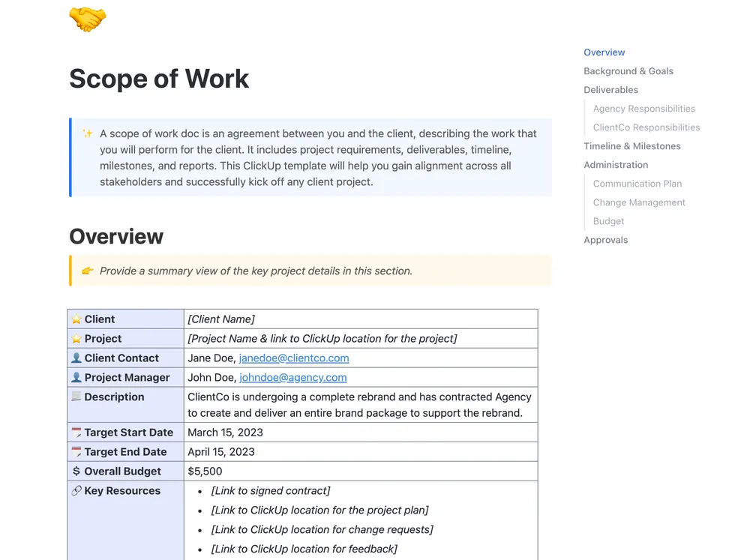Click the Scope of Work title
The width and height of the screenshot is (750, 560).
tap(159, 79)
